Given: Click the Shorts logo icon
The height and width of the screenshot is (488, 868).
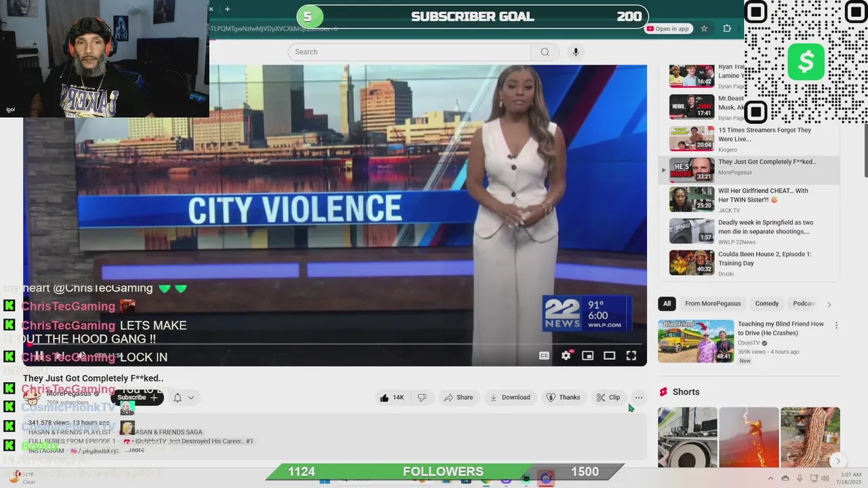Looking at the screenshot, I should [x=663, y=392].
